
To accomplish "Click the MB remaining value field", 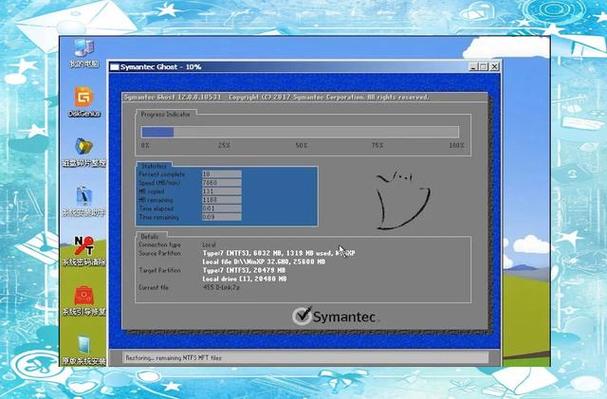I will [x=222, y=200].
